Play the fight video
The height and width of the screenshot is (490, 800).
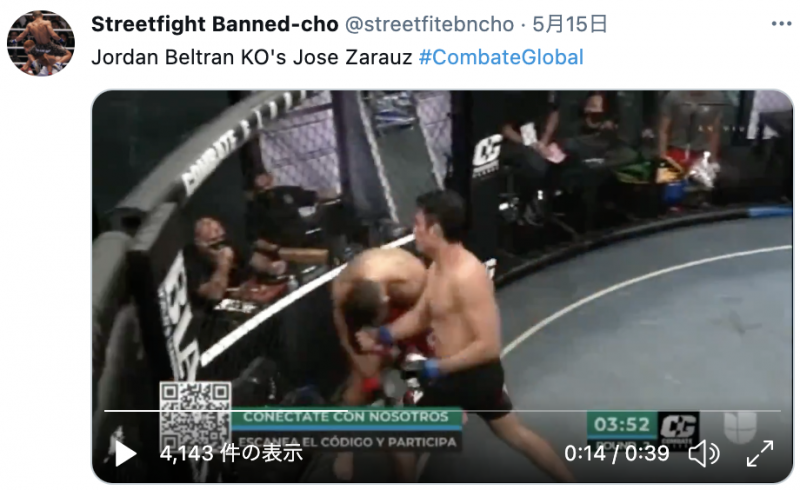(126, 453)
